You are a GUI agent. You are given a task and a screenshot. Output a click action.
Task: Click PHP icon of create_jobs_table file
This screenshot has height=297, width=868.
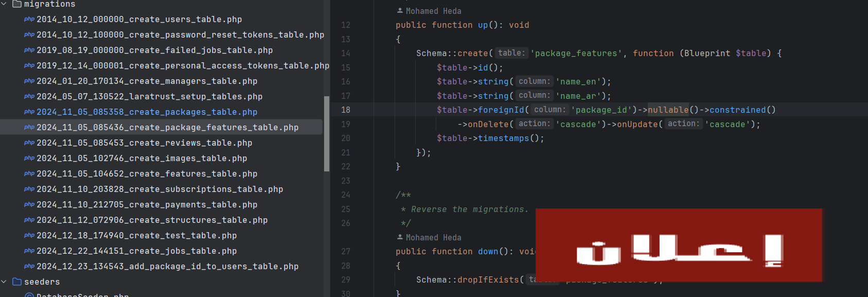point(29,251)
